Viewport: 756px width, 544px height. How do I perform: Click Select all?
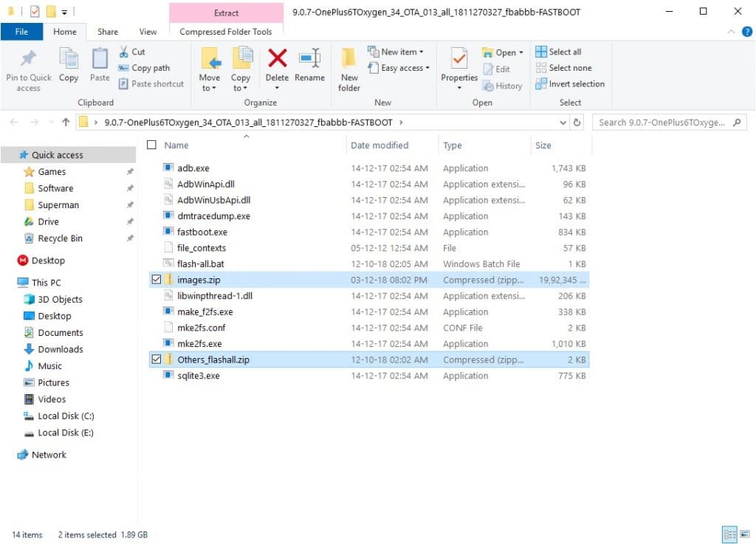tap(558, 52)
